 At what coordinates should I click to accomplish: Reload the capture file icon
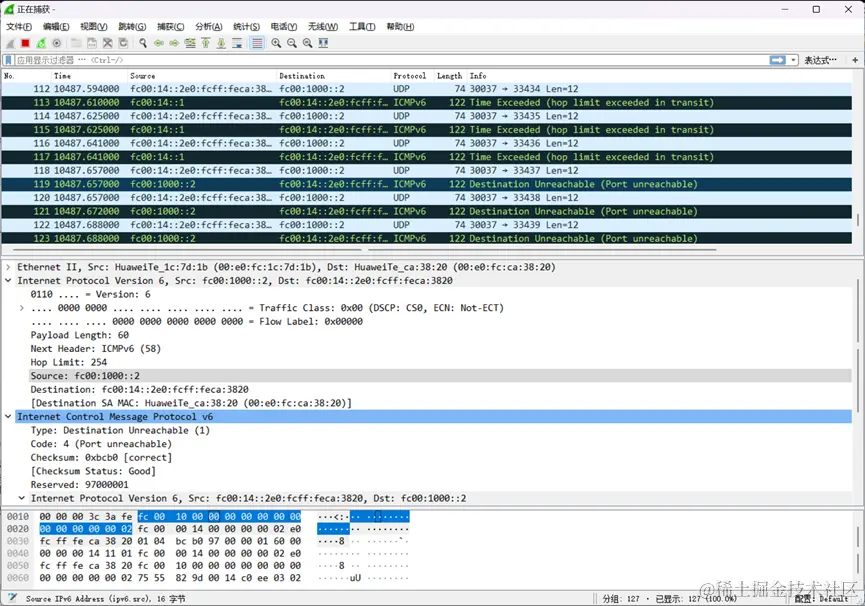124,43
